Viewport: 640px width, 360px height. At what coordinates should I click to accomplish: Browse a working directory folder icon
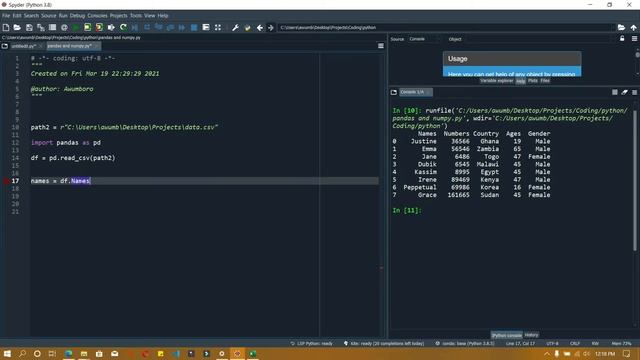click(621, 27)
